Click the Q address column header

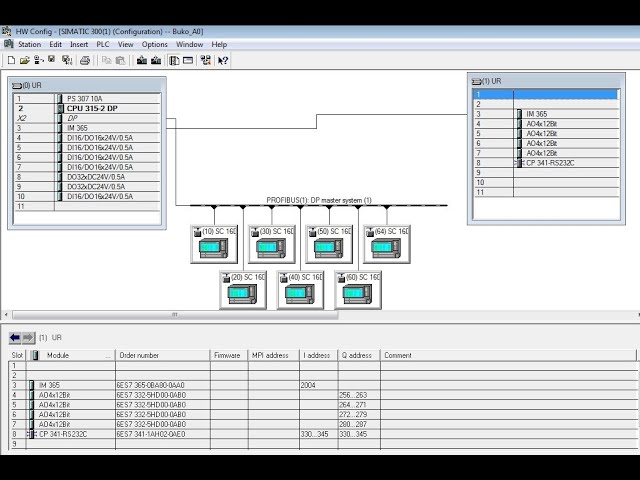[x=359, y=355]
